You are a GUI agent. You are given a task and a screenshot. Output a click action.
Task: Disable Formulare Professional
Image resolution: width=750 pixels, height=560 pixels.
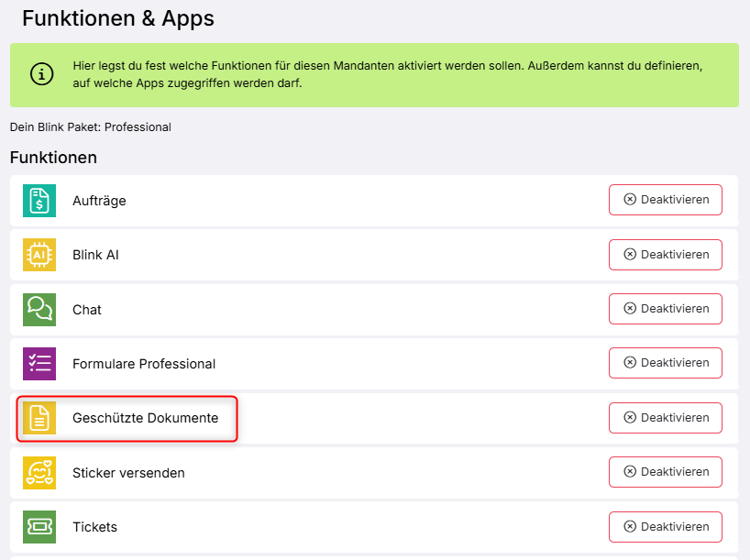click(x=665, y=364)
